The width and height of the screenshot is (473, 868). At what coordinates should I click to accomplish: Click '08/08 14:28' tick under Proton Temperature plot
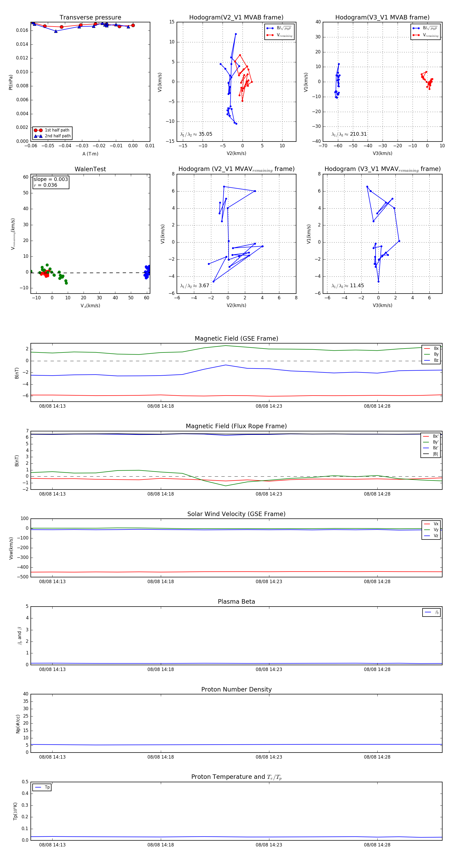point(377,845)
